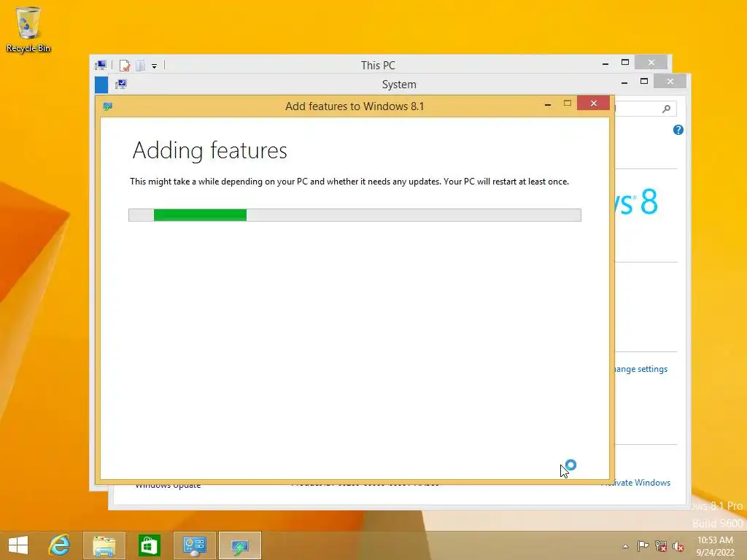Click the New folder icon in This PC toolbar

click(140, 65)
